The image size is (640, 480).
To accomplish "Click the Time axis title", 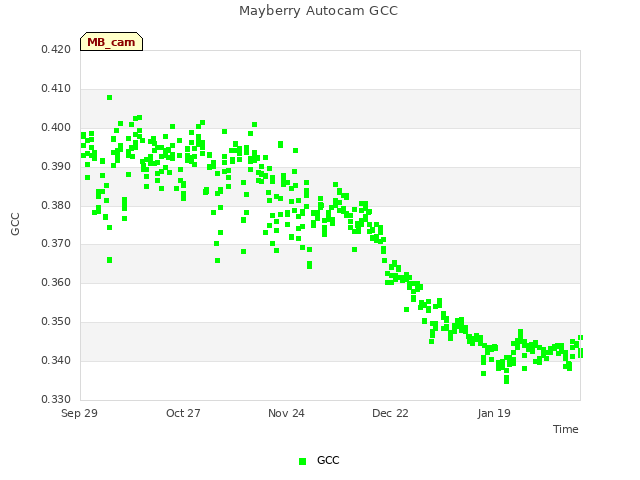I will [x=566, y=429].
